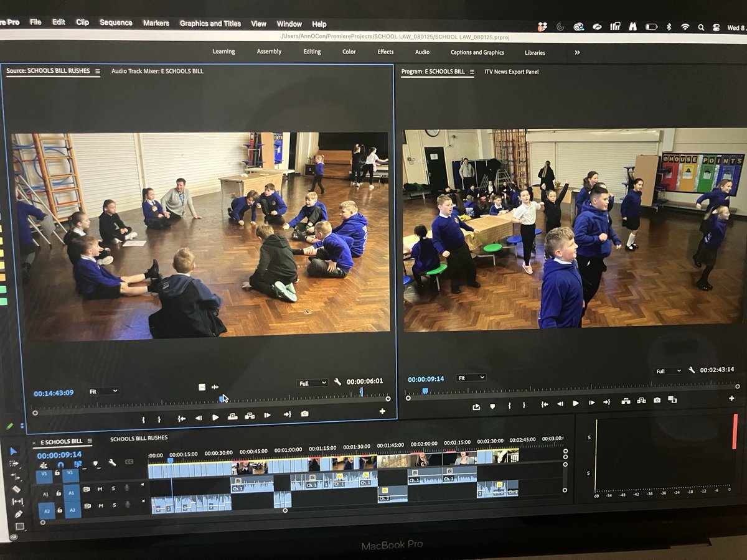Switch to Color workspace

click(349, 52)
